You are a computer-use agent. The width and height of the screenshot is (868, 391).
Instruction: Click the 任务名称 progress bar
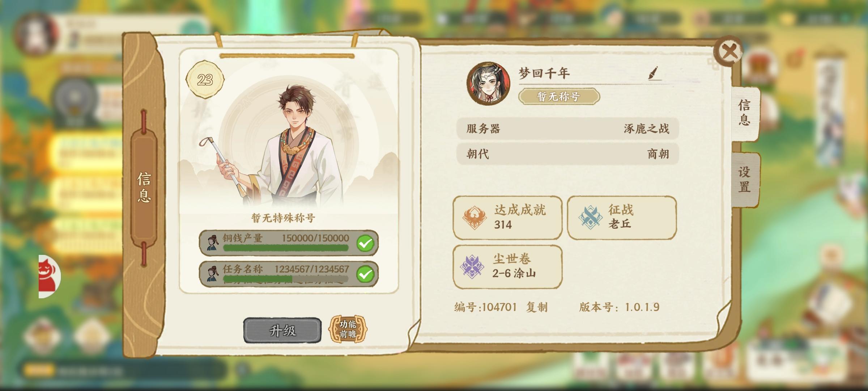286,279
